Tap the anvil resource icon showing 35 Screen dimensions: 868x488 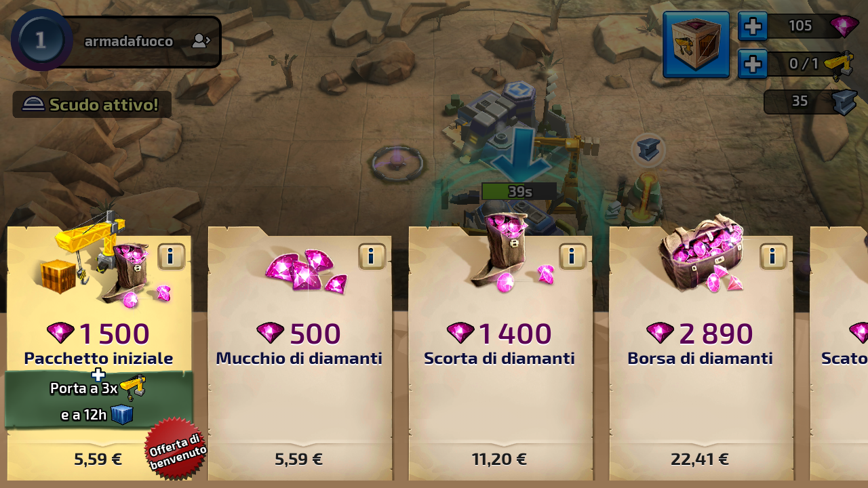pyautogui.click(x=845, y=102)
